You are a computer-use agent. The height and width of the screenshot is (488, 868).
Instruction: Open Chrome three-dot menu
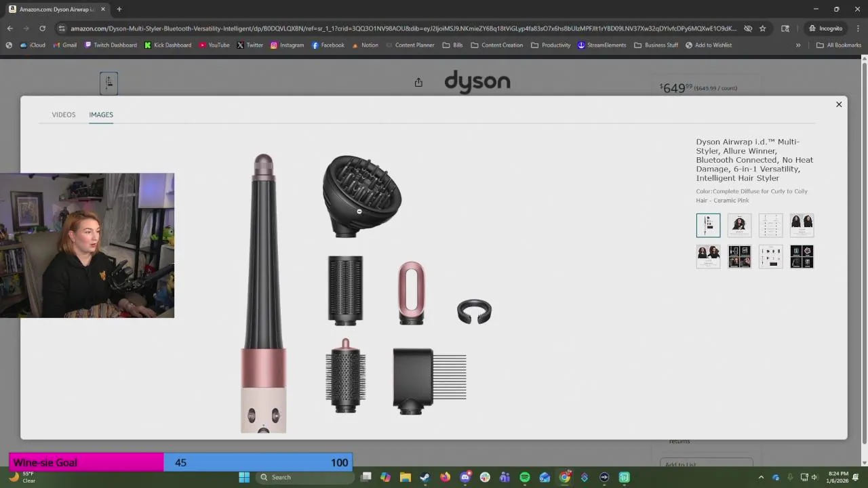(857, 28)
